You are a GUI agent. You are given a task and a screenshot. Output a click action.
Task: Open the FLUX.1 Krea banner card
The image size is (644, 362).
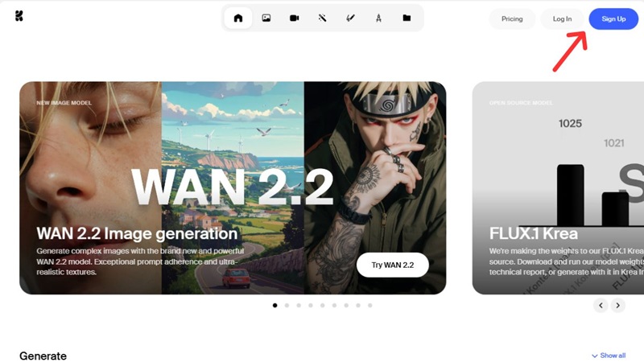click(558, 188)
